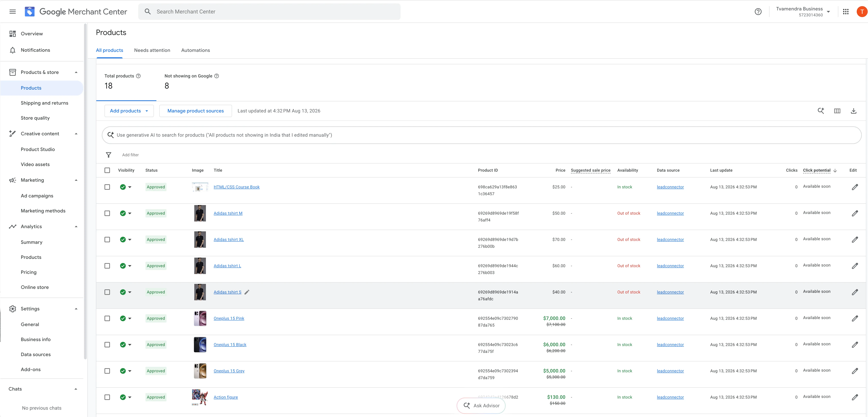Edit the HTML/CSS Course Book row
This screenshot has width=868, height=417.
click(x=855, y=187)
